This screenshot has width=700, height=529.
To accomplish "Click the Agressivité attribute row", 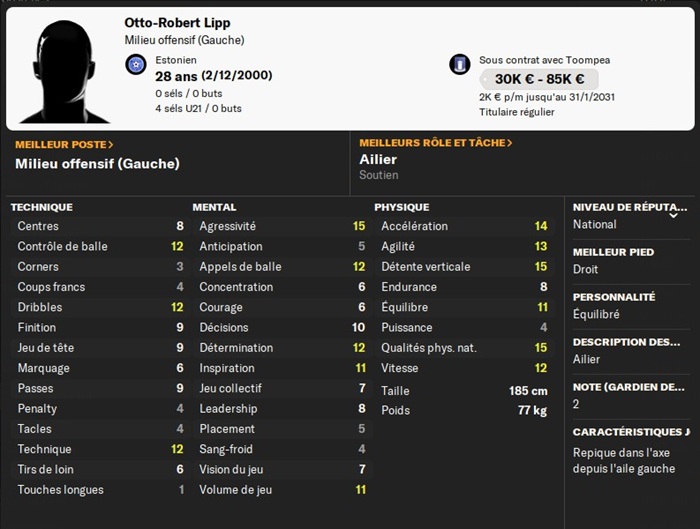I will [280, 226].
